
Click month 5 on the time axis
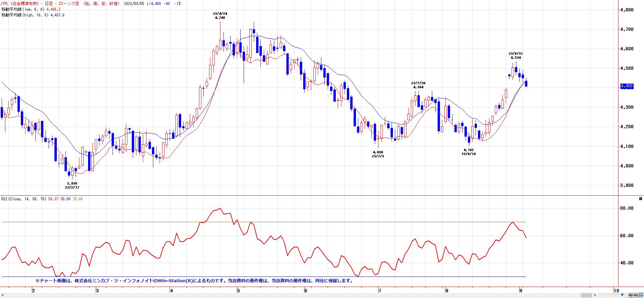point(238,290)
